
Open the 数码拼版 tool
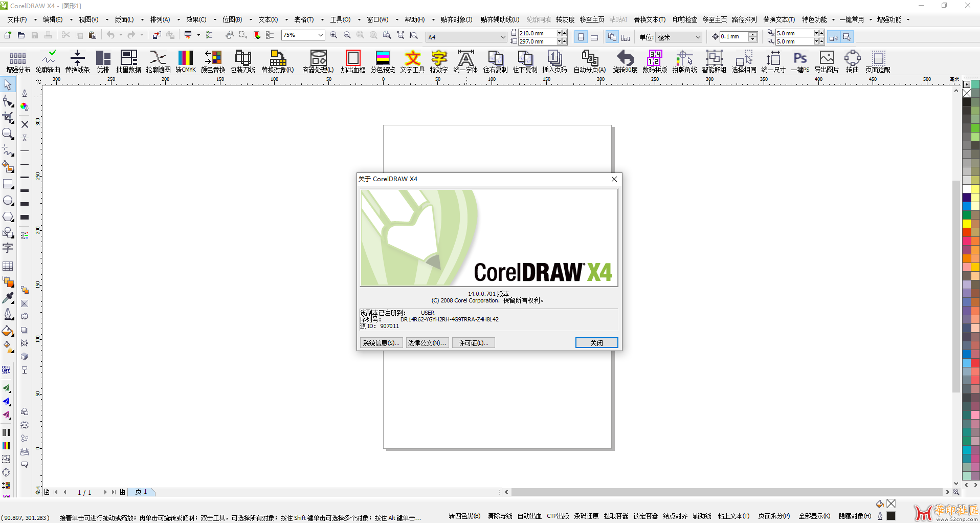[655, 61]
